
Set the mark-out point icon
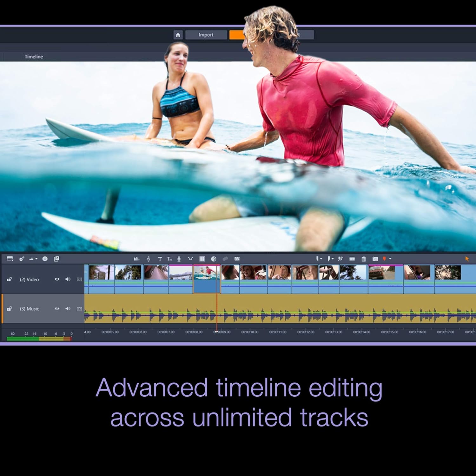click(x=329, y=259)
